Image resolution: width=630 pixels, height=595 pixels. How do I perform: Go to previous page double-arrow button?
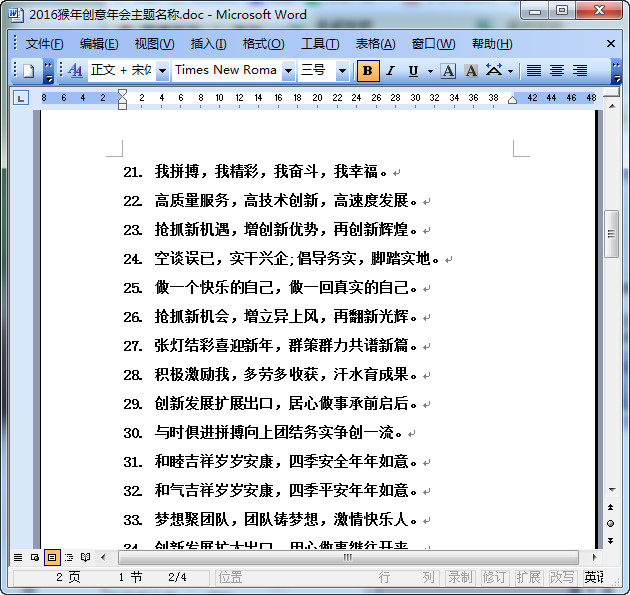tap(611, 507)
